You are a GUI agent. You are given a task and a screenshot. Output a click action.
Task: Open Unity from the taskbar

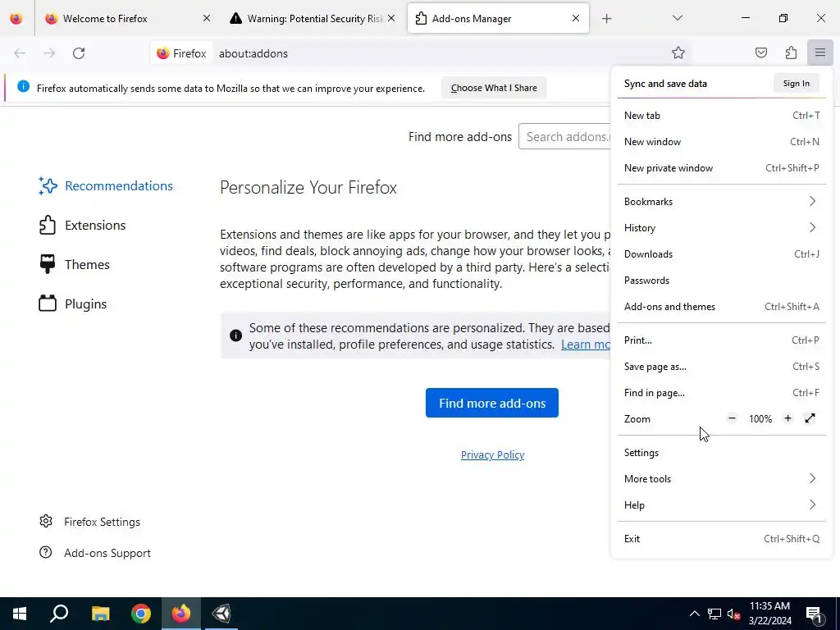(x=221, y=614)
